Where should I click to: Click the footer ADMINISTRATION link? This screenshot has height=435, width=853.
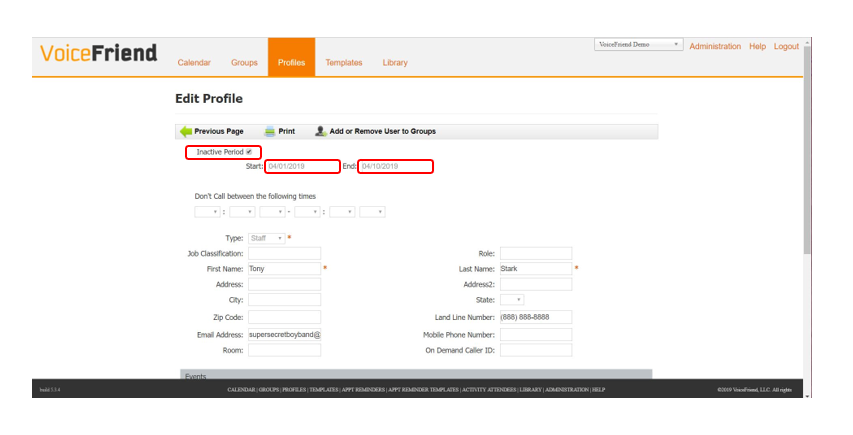point(567,390)
